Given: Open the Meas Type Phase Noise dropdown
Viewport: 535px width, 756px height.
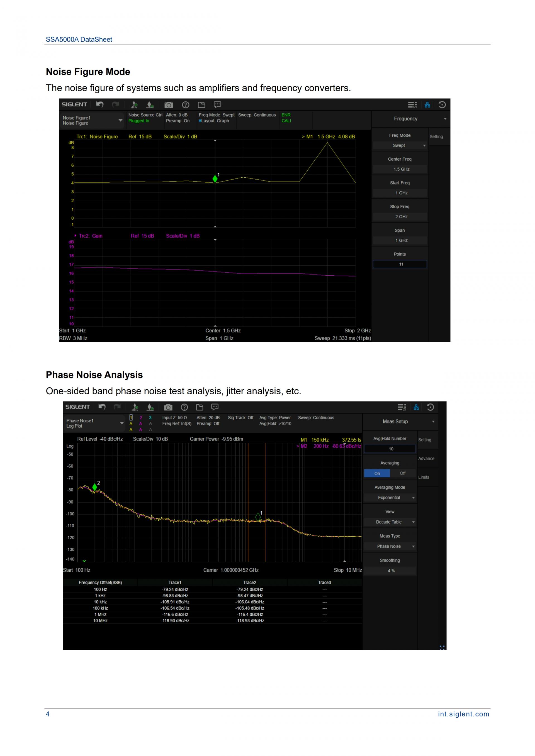Looking at the screenshot, I should [x=390, y=546].
